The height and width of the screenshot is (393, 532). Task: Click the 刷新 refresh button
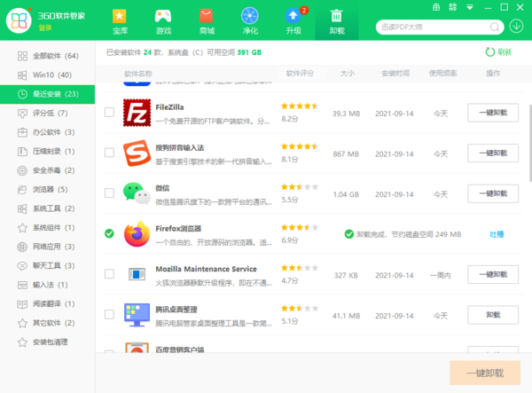pyautogui.click(x=498, y=52)
